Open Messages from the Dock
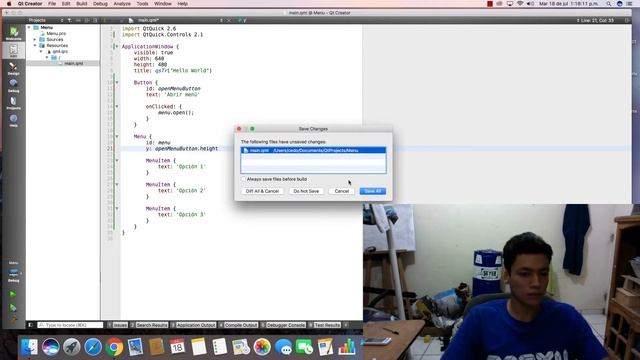Viewport: 640px width, 360px height. coord(283,347)
